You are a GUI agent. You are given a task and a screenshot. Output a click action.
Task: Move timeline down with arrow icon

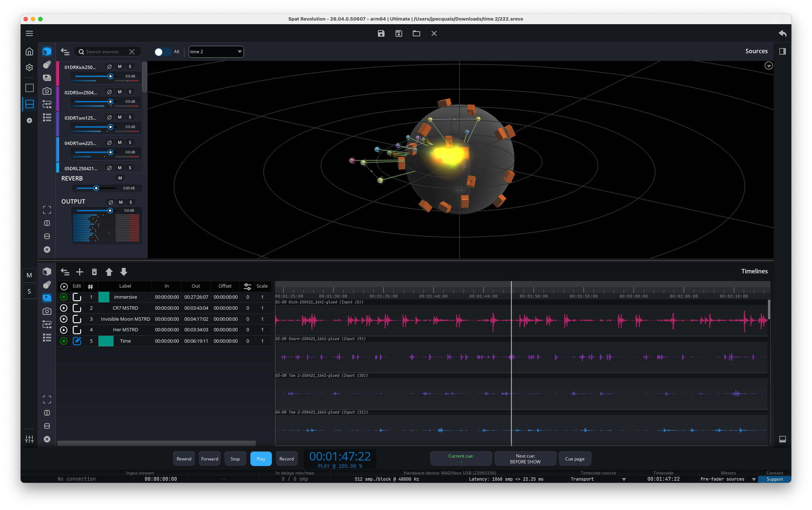tap(124, 272)
